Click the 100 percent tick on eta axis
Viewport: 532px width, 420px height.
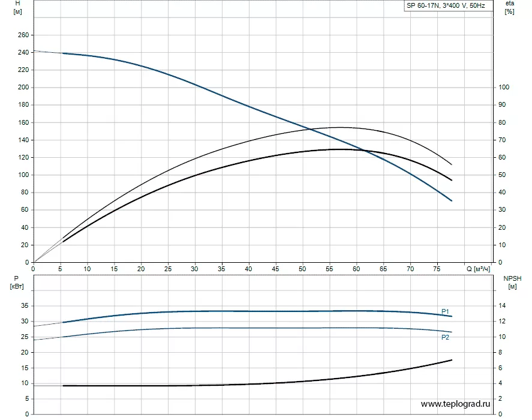[x=504, y=87]
